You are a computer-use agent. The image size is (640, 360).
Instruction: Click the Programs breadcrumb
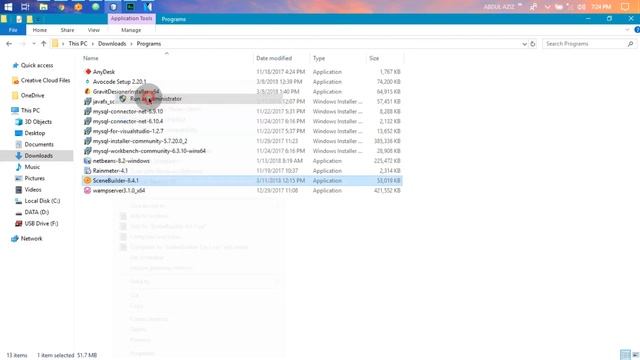click(149, 44)
